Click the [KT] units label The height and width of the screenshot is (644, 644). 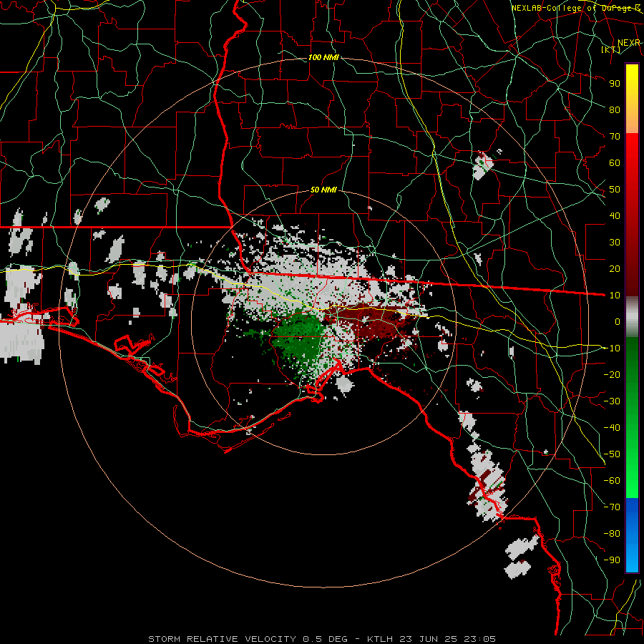(611, 49)
